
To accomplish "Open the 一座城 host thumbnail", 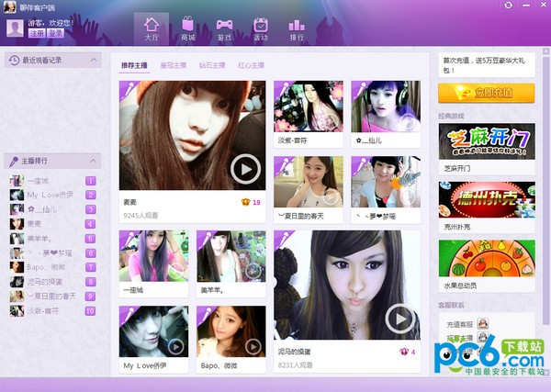I will pyautogui.click(x=154, y=256).
